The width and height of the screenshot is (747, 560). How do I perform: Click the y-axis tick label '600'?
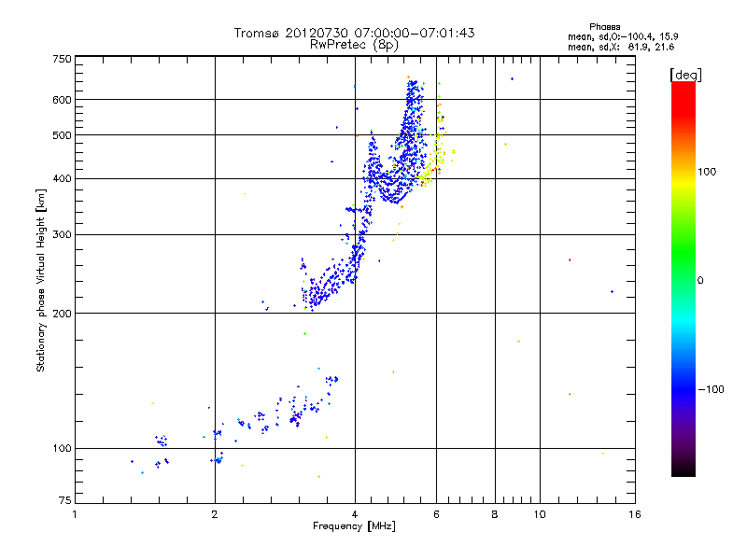[x=62, y=100]
